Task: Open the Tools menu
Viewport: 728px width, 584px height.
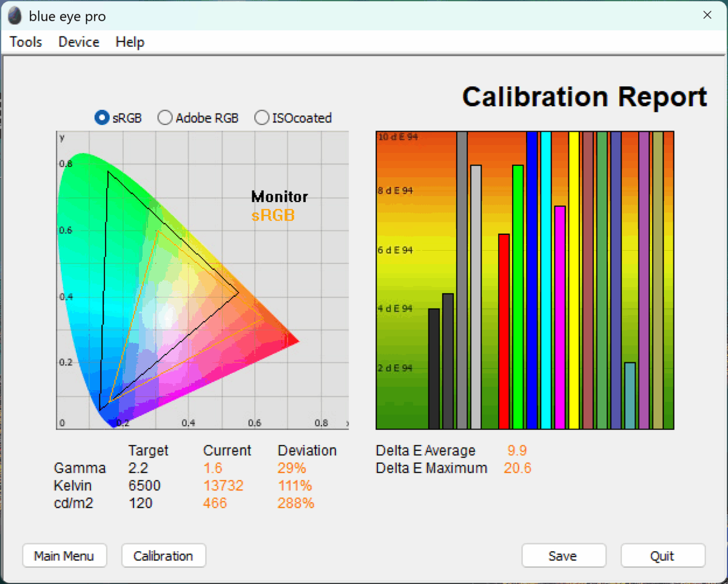Action: click(x=26, y=42)
